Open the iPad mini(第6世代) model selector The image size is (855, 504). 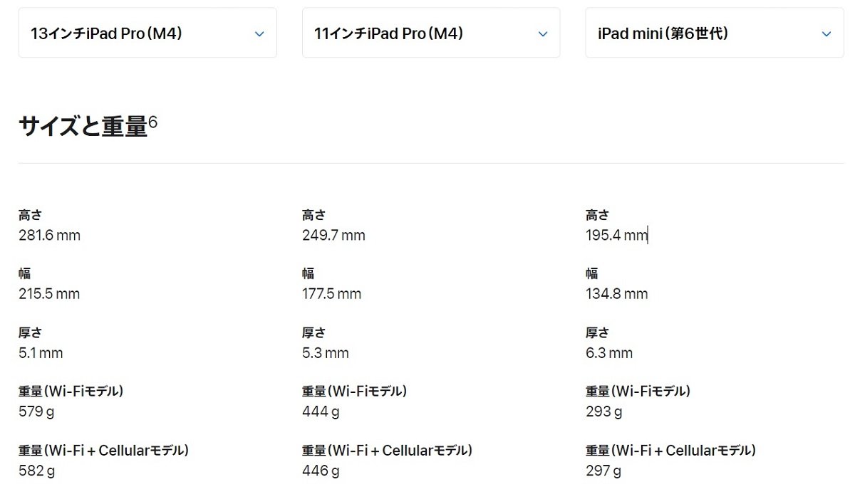click(715, 33)
